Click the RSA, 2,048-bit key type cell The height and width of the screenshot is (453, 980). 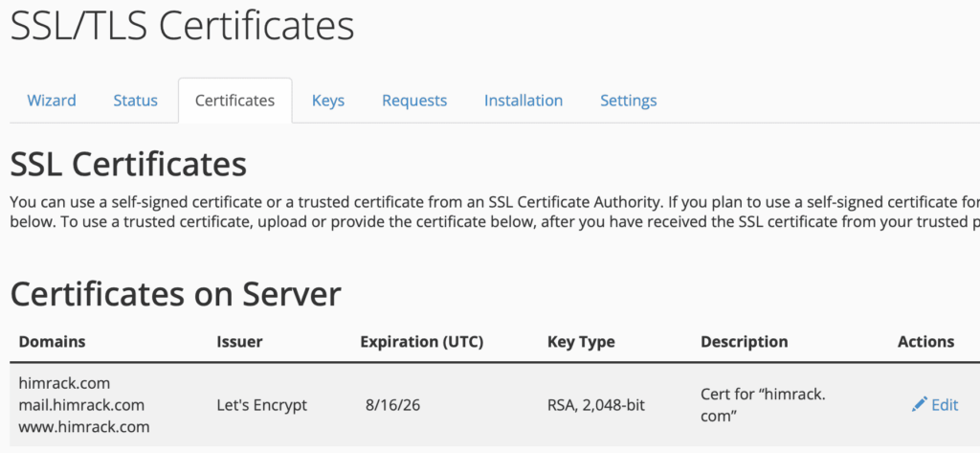pos(596,405)
